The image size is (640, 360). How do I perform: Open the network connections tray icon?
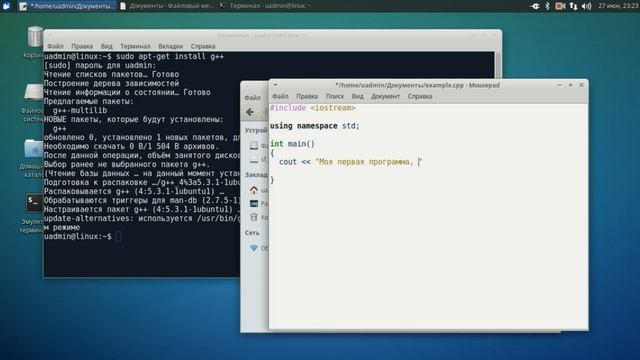point(573,6)
